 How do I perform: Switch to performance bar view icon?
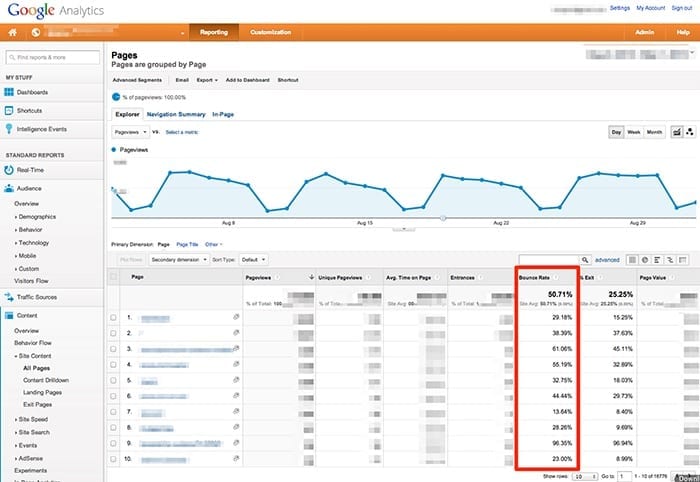click(x=657, y=260)
